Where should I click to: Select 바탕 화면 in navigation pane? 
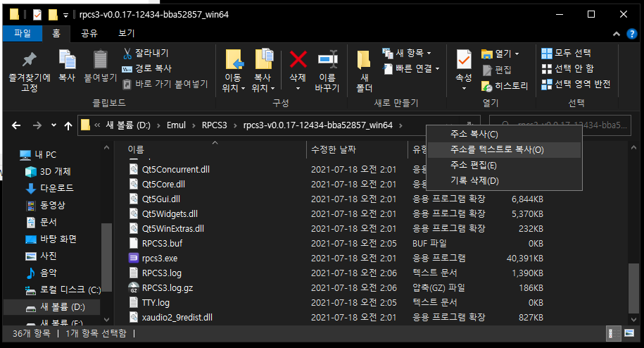point(51,239)
